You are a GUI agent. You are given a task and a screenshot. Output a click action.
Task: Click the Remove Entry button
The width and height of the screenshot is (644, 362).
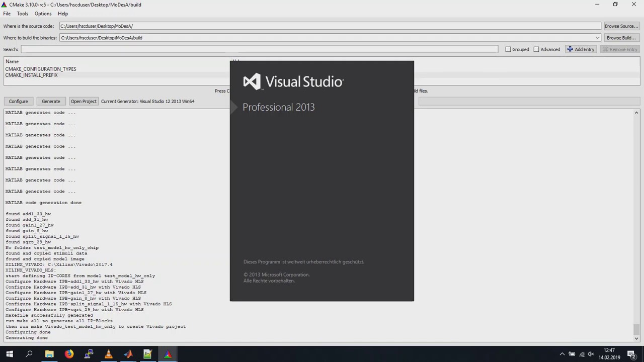(x=620, y=49)
